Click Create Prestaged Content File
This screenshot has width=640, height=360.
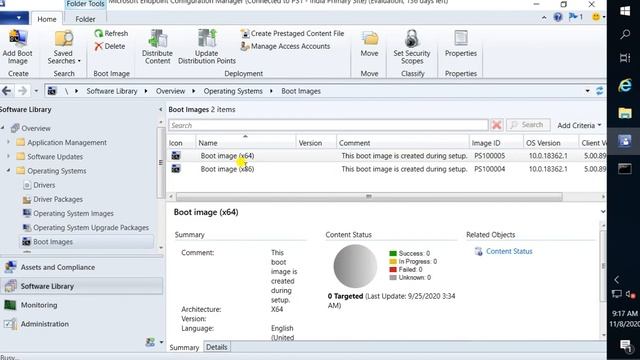(x=292, y=33)
